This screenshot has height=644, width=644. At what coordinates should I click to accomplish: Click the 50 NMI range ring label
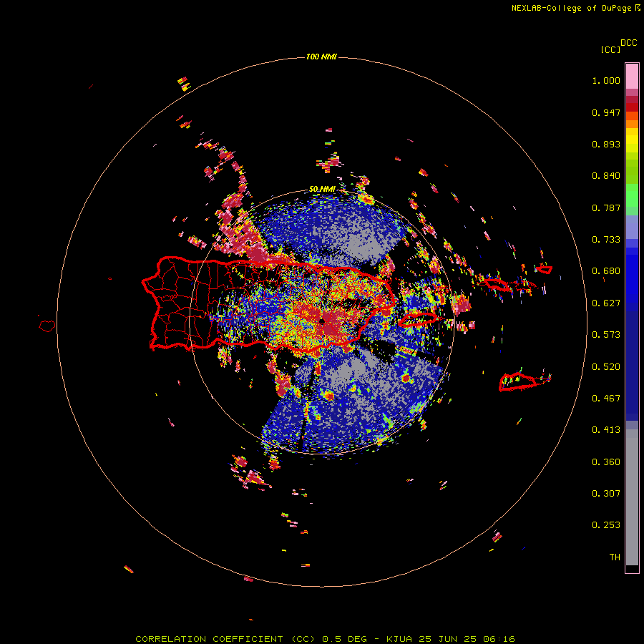click(321, 189)
